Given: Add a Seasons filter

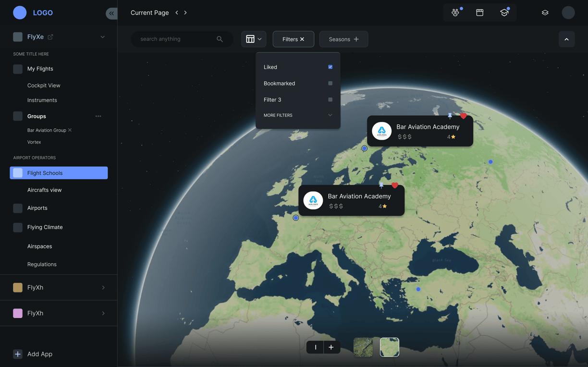Looking at the screenshot, I should click(x=343, y=39).
